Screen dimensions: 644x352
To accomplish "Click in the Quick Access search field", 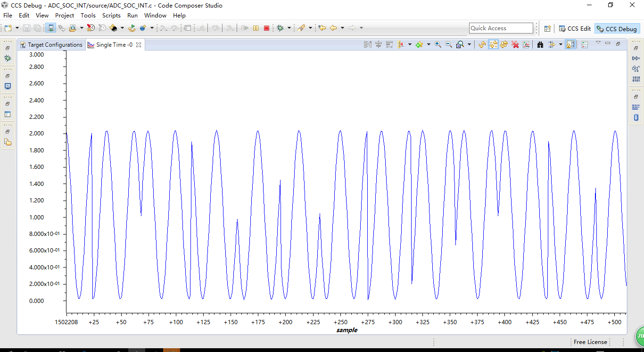I will pos(501,28).
